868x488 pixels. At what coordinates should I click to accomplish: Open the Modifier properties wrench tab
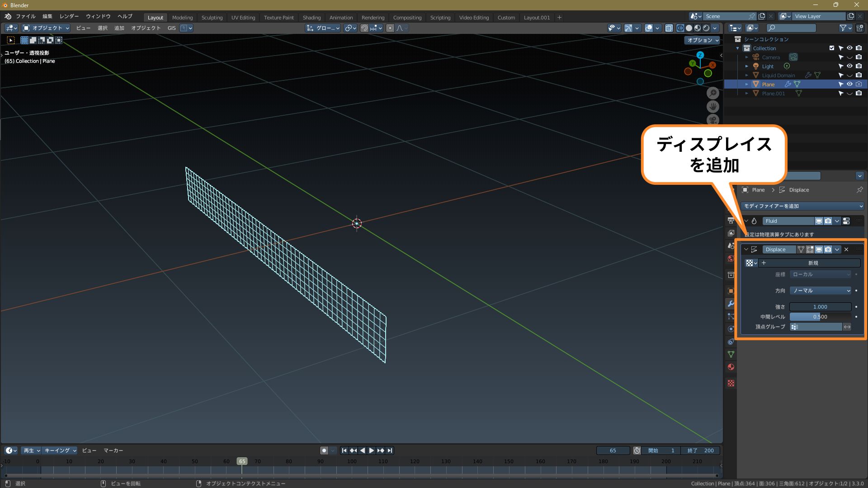pyautogui.click(x=731, y=304)
